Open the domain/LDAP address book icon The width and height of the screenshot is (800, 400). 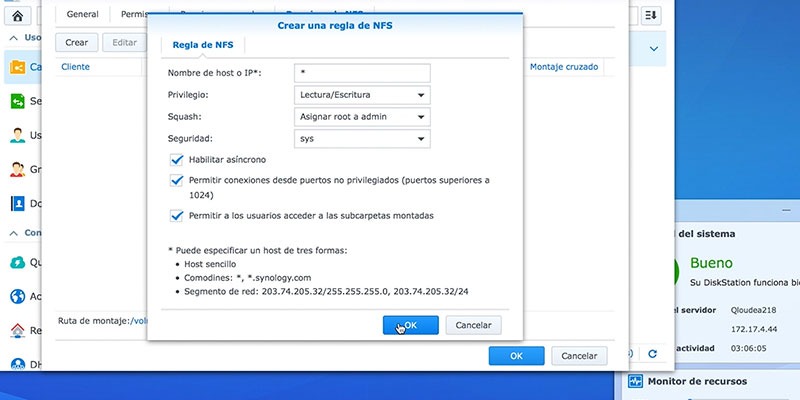click(x=17, y=204)
